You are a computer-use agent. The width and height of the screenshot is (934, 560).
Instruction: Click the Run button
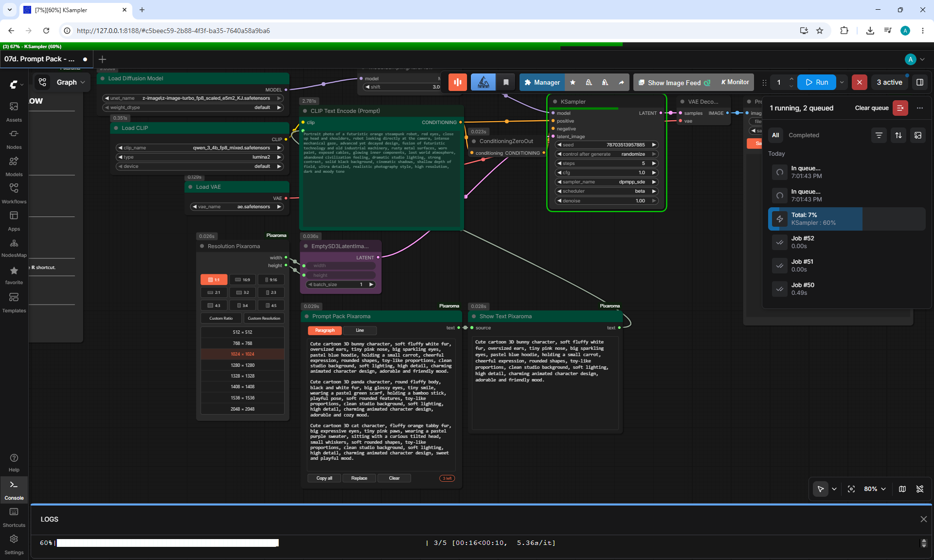[817, 82]
